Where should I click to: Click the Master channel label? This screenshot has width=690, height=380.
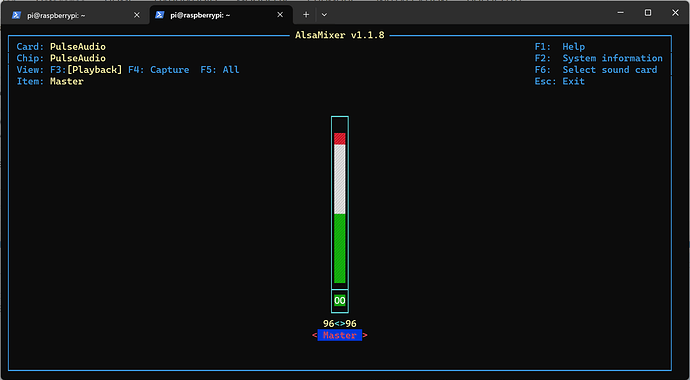340,336
